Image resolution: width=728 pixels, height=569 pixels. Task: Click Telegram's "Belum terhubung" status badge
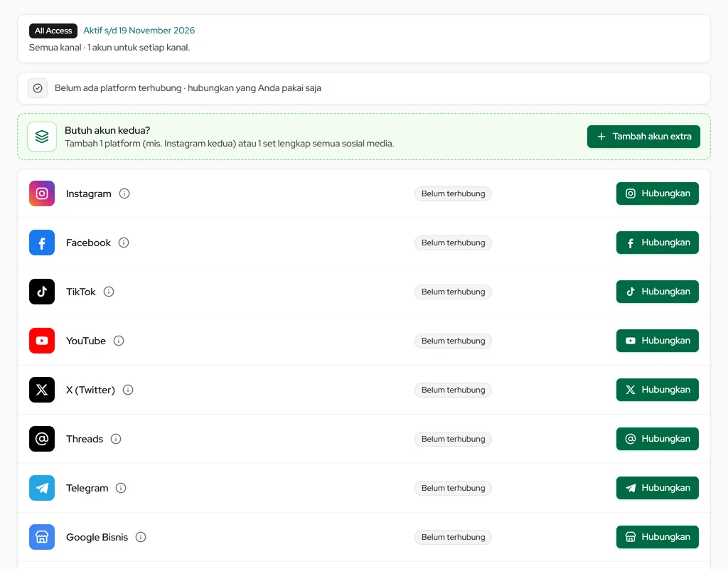453,488
